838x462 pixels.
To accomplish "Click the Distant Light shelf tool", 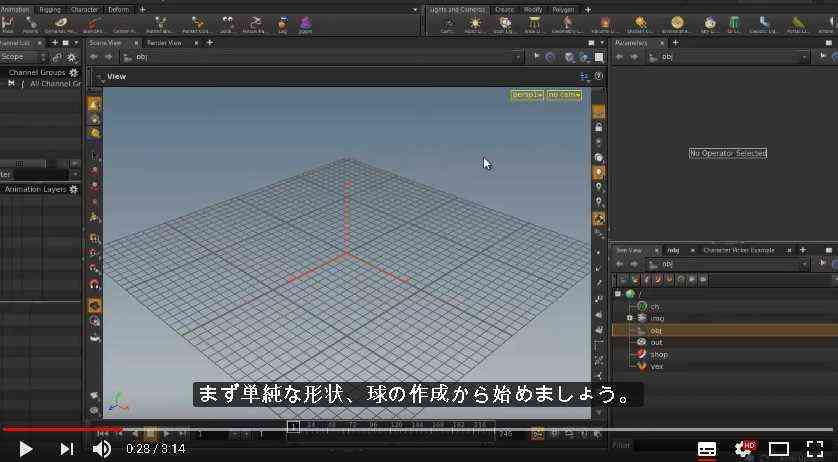I will point(640,25).
